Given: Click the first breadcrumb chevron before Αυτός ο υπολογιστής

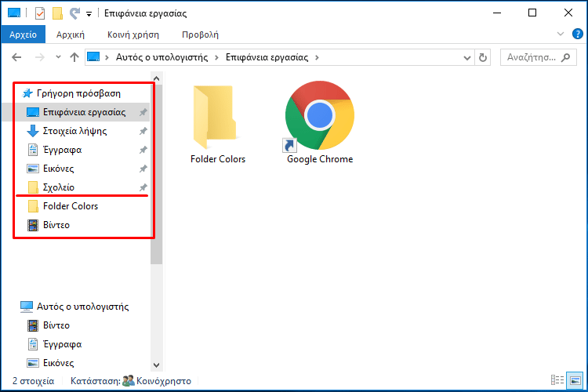Looking at the screenshot, I should click(107, 57).
